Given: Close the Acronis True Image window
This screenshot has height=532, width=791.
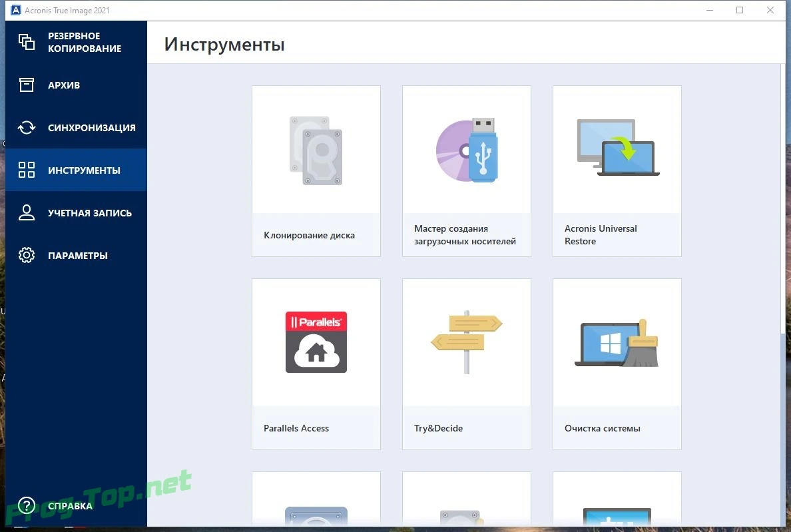Looking at the screenshot, I should click(x=770, y=10).
